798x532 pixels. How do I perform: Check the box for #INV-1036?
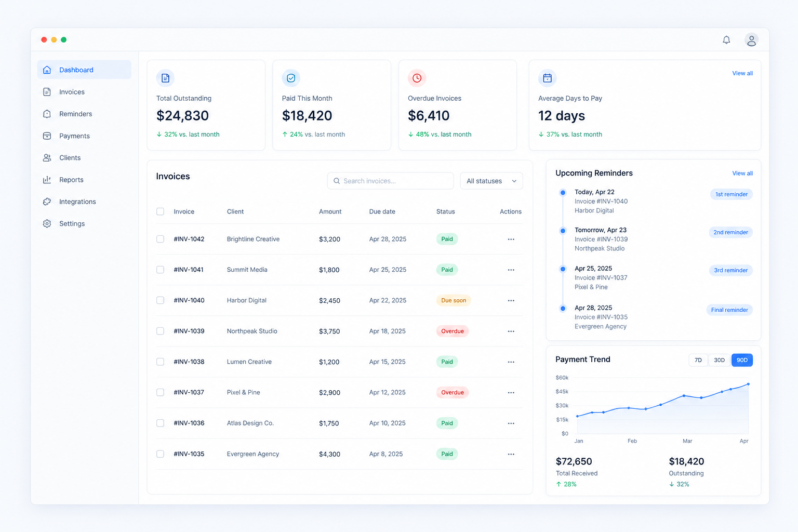[160, 423]
